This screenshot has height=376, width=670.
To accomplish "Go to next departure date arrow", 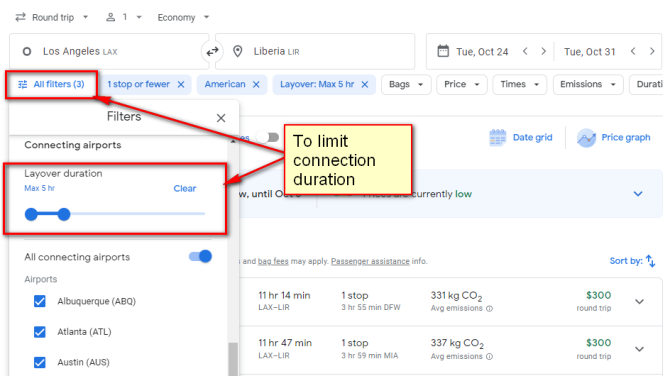I will click(544, 52).
